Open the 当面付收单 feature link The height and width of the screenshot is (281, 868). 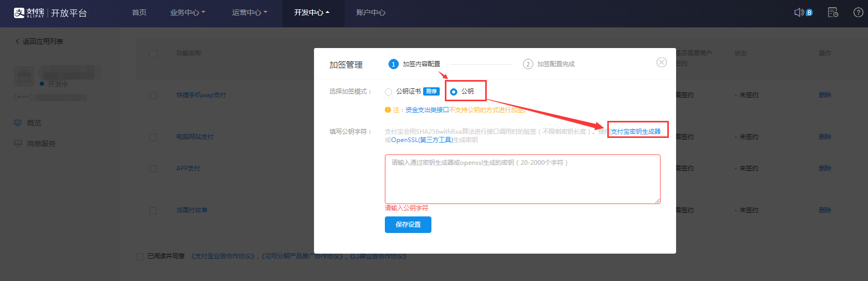192,210
